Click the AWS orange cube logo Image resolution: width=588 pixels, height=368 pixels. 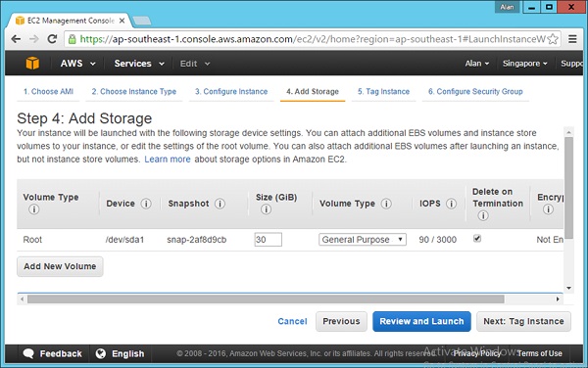coord(32,63)
